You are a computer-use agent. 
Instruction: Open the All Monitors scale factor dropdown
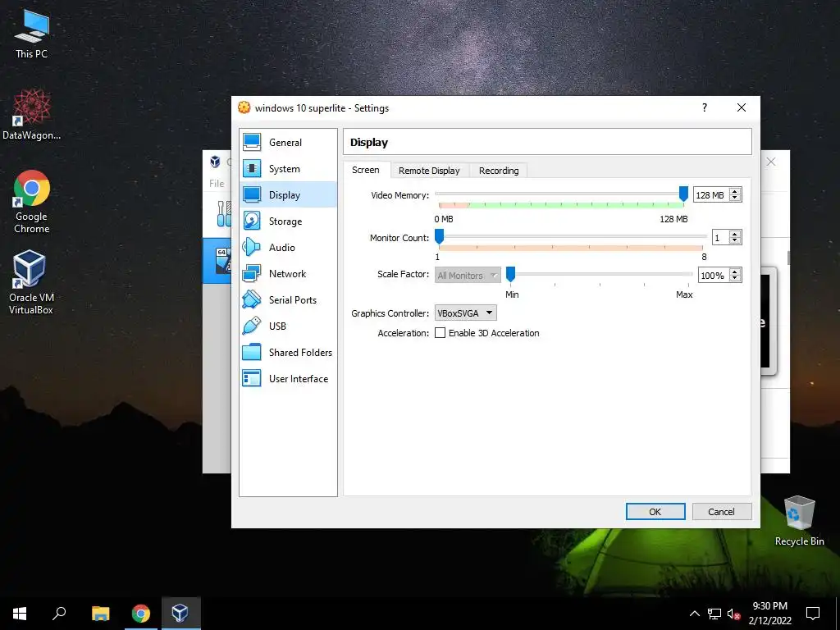tap(468, 276)
